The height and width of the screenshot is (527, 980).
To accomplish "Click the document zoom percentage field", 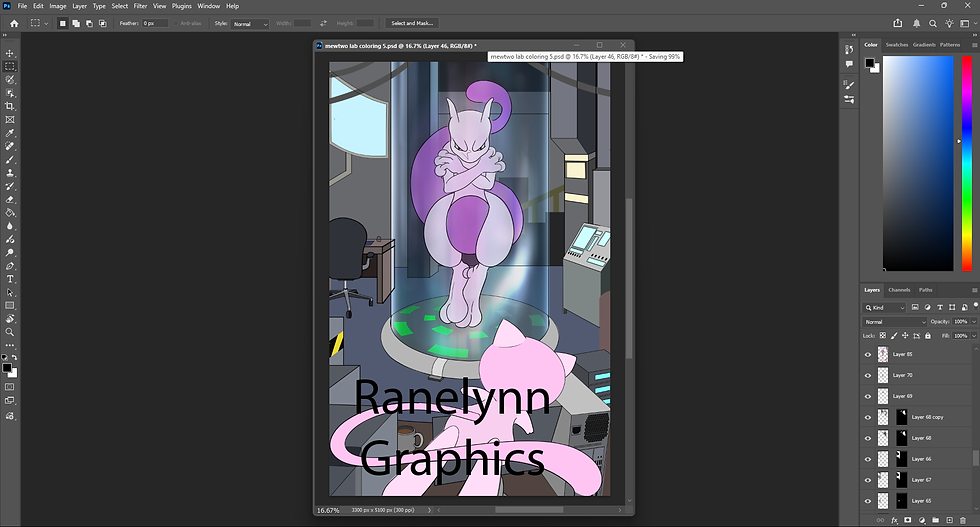I will [x=328, y=510].
